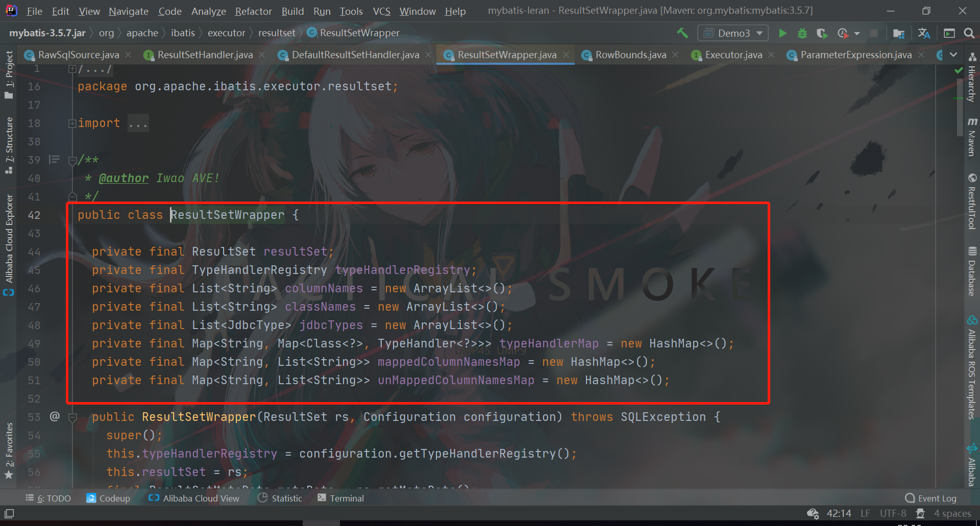Toggle tool window bars icon in status bar

[9, 514]
